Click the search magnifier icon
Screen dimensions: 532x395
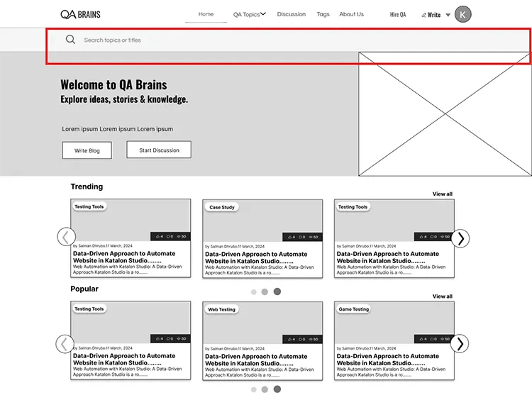tap(70, 40)
